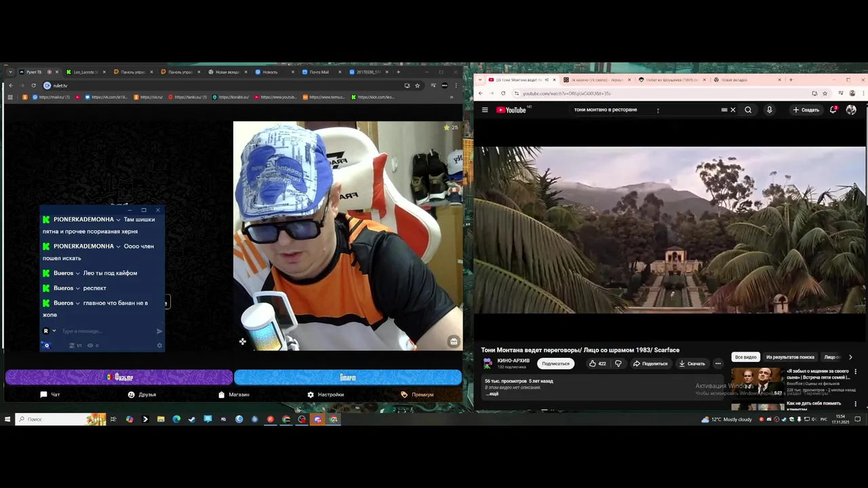Open Windows Start menu
This screenshot has width=868, height=488.
click(x=7, y=420)
